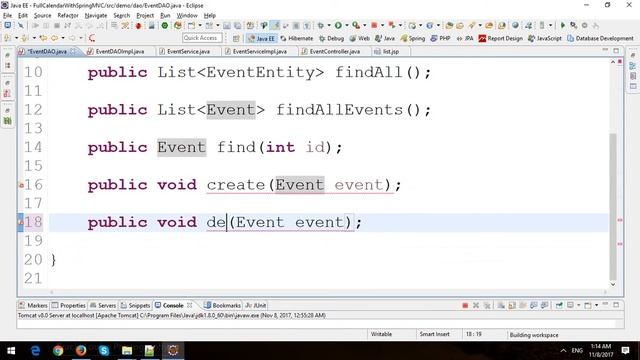This screenshot has width=640, height=360.
Task: Open the JUnit view tab
Action: (256, 305)
